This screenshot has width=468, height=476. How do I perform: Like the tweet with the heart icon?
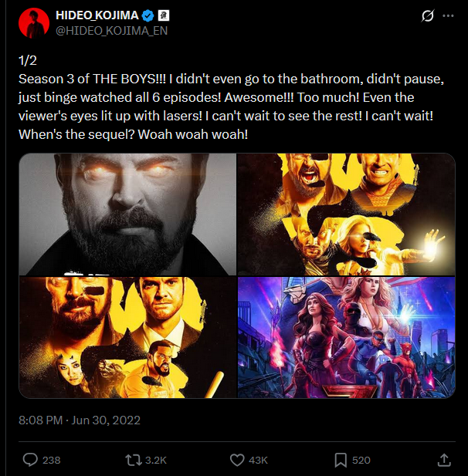(x=238, y=460)
